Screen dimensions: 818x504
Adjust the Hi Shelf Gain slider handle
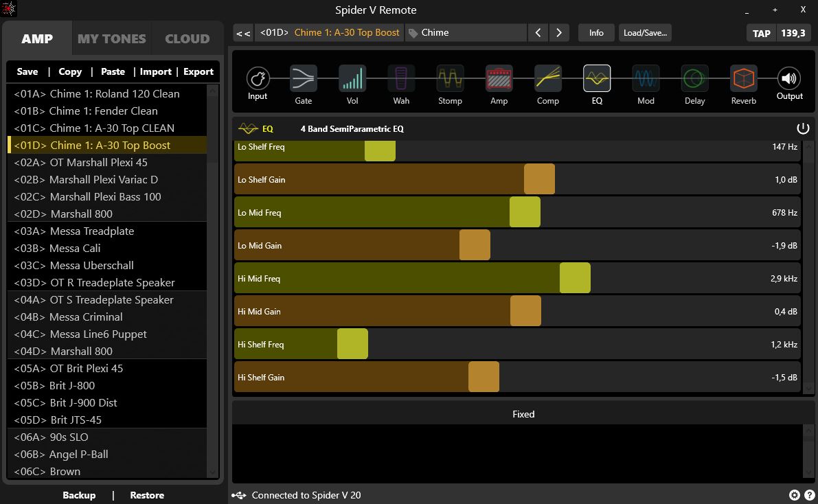[x=484, y=377]
